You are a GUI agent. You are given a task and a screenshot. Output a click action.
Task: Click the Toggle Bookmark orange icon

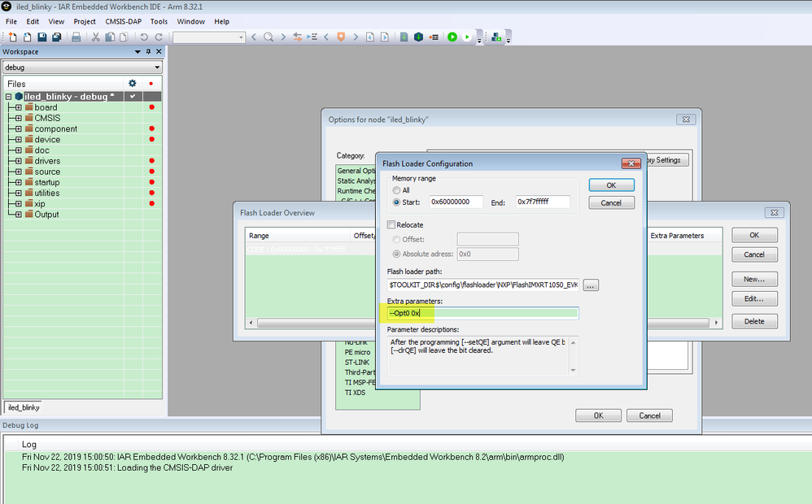[x=341, y=37]
